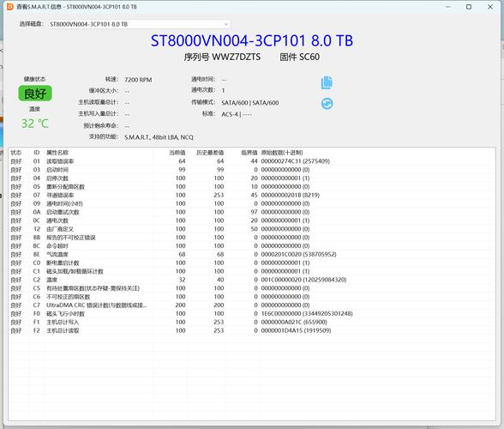Select the C7 UltraDMA CRC row
The height and width of the screenshot is (429, 504).
click(x=252, y=305)
